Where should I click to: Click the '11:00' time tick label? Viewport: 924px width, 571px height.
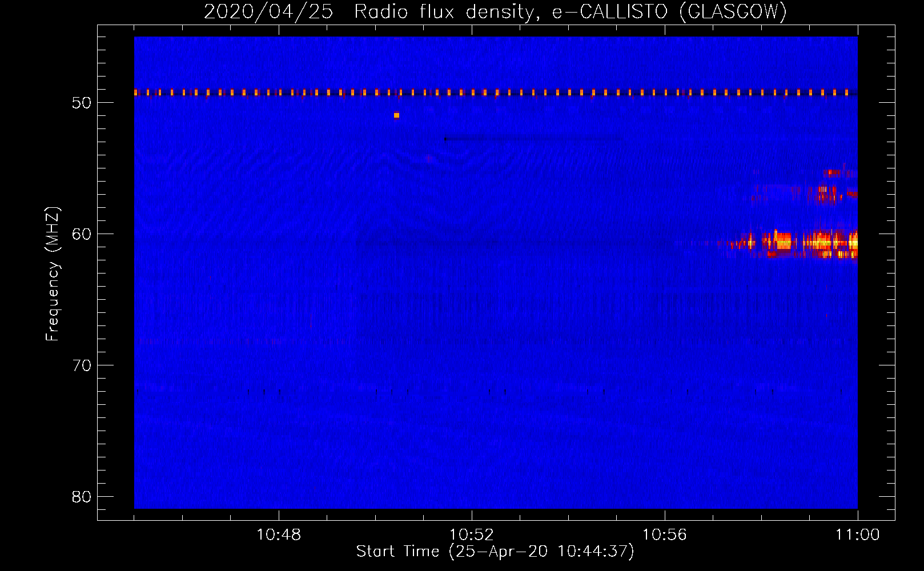(x=858, y=535)
